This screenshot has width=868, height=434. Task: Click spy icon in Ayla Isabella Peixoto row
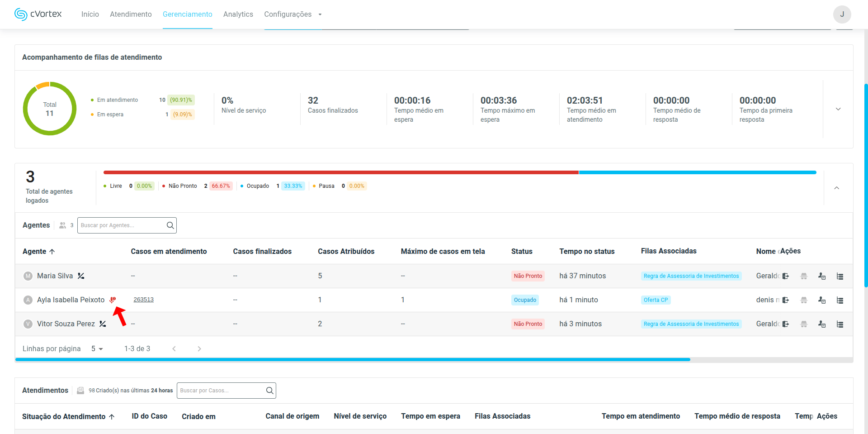point(804,300)
